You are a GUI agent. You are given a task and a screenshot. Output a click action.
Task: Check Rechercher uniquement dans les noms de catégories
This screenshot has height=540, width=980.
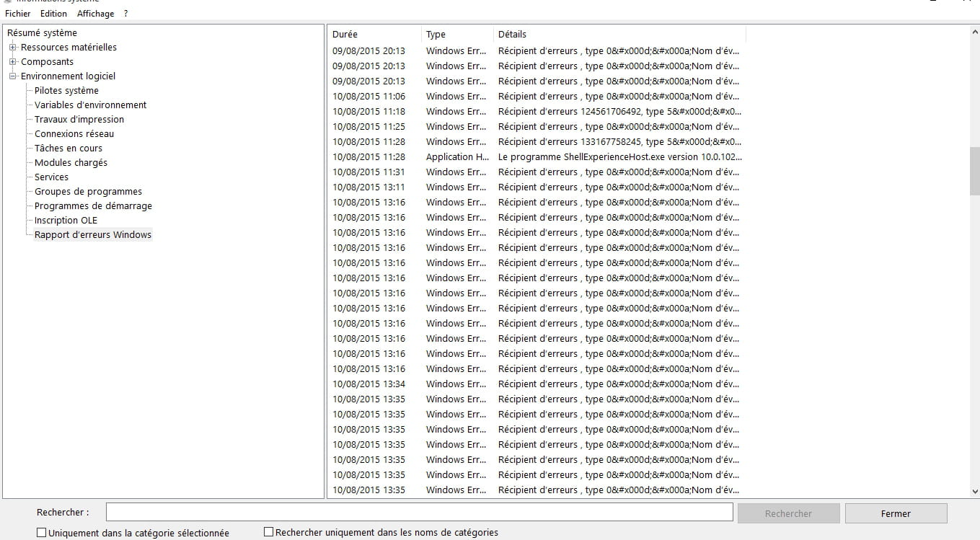point(269,532)
